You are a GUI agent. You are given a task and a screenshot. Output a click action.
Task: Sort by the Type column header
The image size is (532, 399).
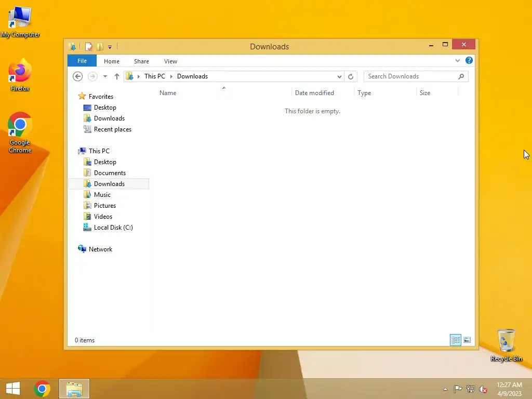(364, 93)
